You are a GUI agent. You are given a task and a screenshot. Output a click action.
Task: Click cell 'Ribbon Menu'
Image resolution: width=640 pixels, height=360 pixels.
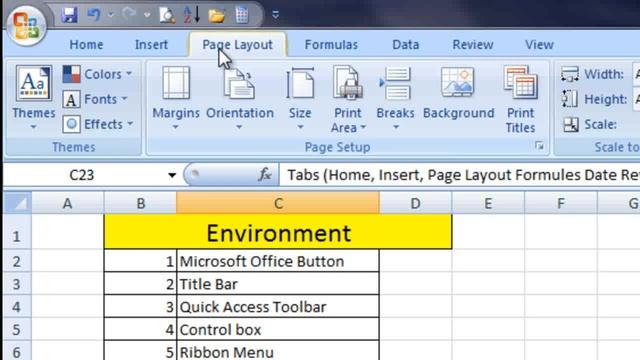(x=278, y=351)
